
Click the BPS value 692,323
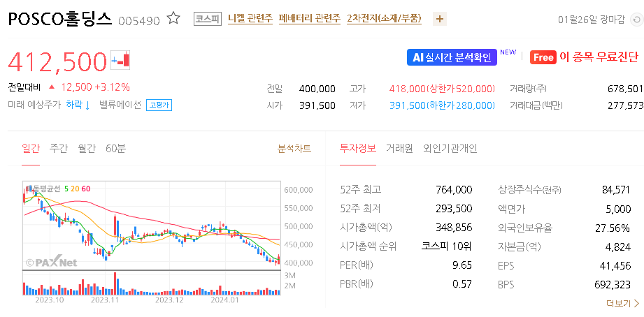(613, 285)
